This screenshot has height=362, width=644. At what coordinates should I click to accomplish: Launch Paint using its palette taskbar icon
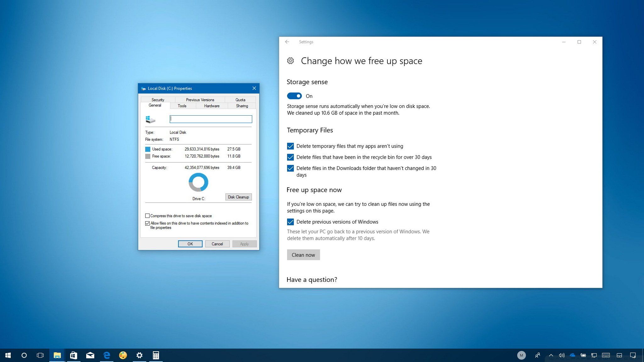pyautogui.click(x=123, y=355)
